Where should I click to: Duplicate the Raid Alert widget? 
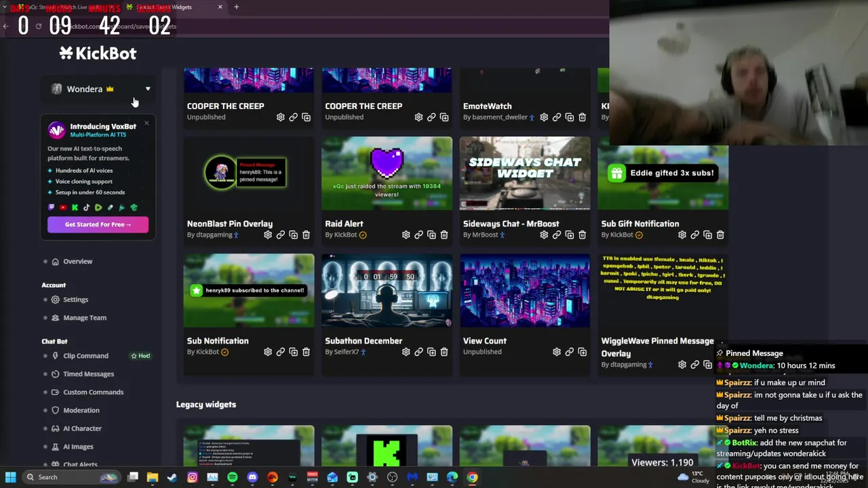point(431,235)
